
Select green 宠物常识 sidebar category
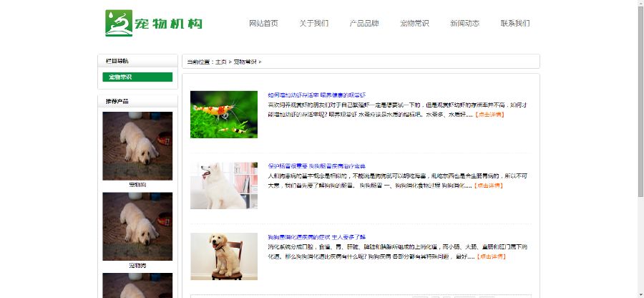tap(137, 77)
